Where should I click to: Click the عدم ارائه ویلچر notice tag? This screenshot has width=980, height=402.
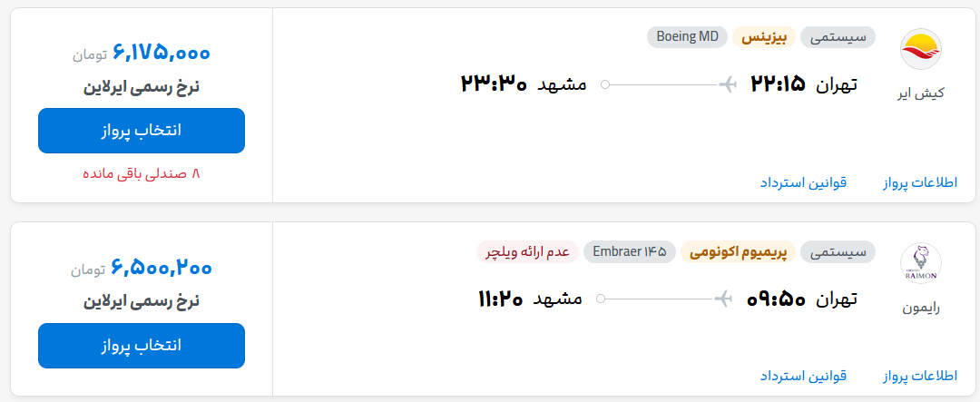point(527,252)
